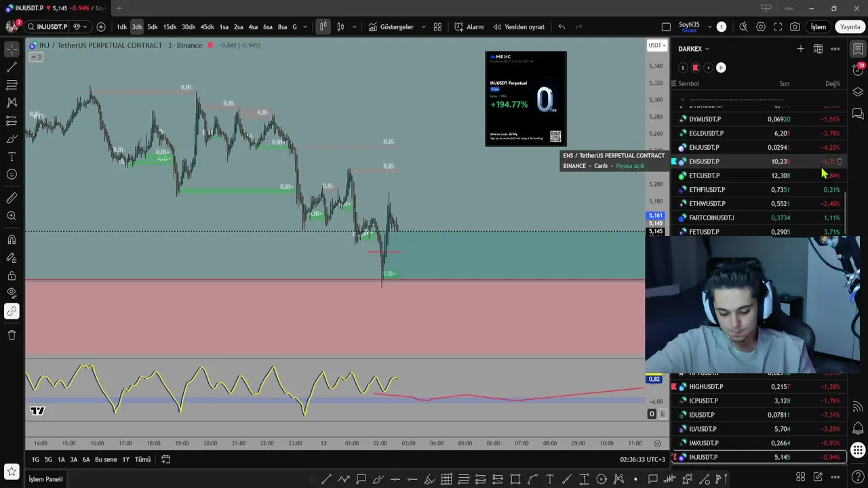Select the text annotation tool

coord(12,157)
